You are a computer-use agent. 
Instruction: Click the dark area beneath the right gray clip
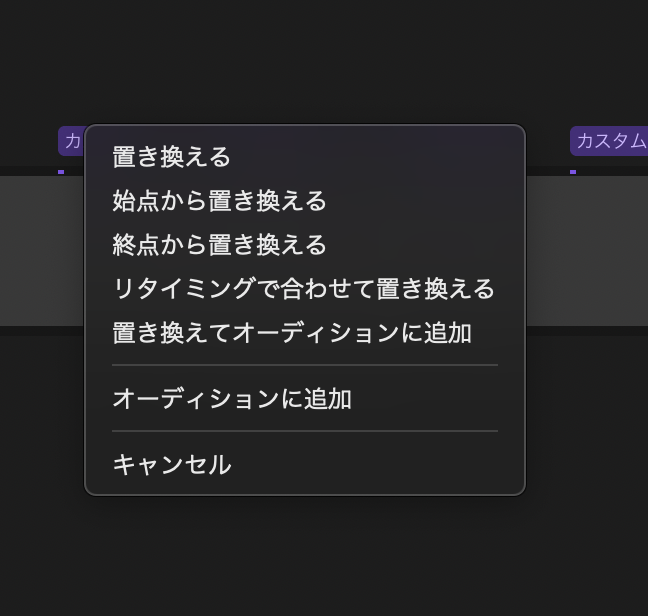pyautogui.click(x=588, y=420)
